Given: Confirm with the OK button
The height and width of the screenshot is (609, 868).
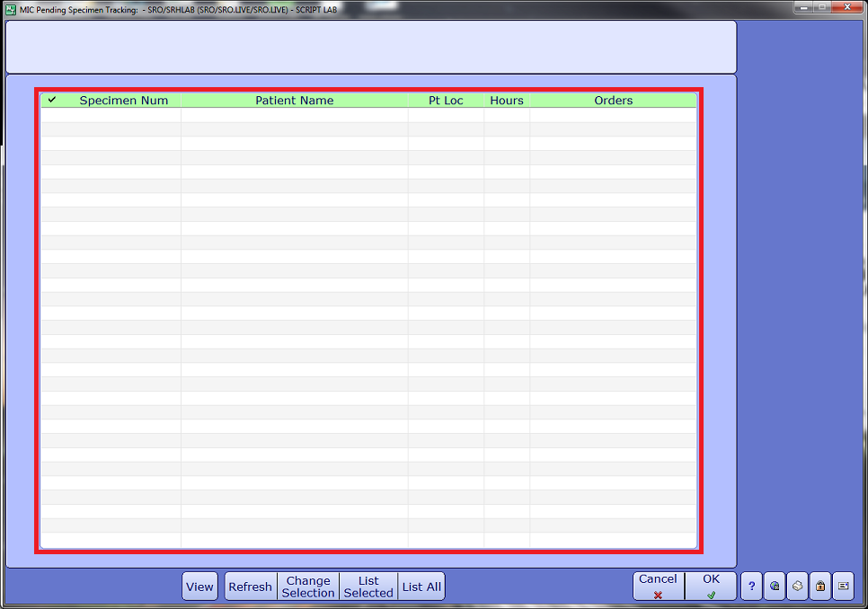Looking at the screenshot, I should pos(711,587).
